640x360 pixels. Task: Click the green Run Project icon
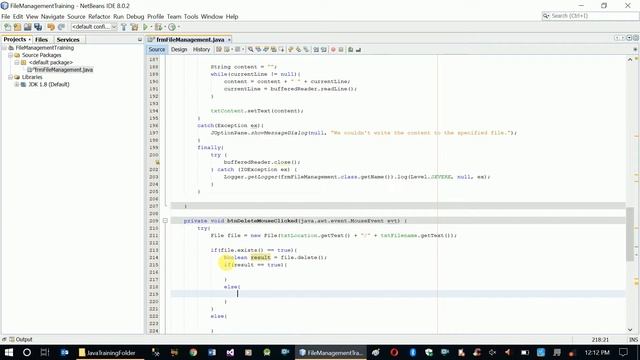click(145, 27)
